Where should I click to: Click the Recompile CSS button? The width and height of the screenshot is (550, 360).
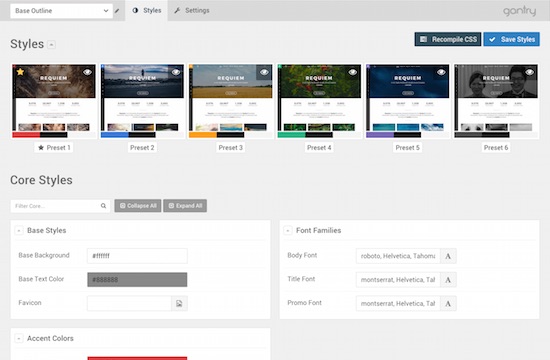[448, 39]
